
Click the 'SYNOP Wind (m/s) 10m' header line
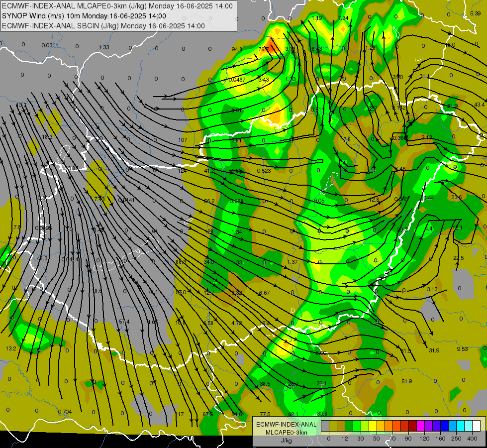click(84, 16)
